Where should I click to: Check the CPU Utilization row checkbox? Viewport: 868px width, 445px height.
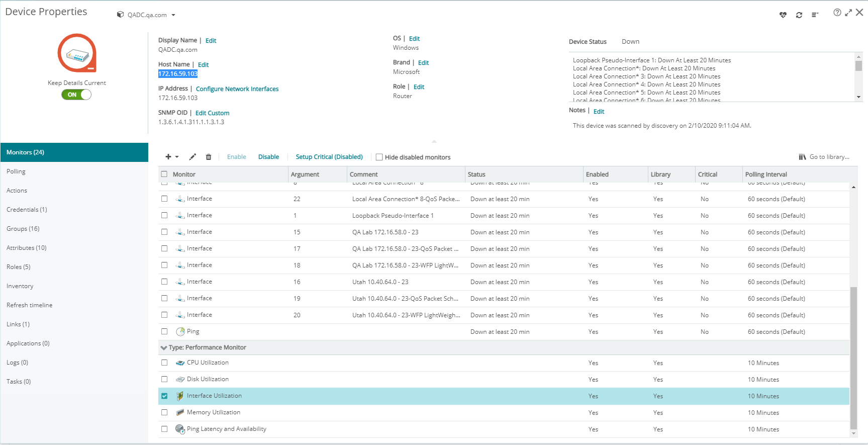164,363
